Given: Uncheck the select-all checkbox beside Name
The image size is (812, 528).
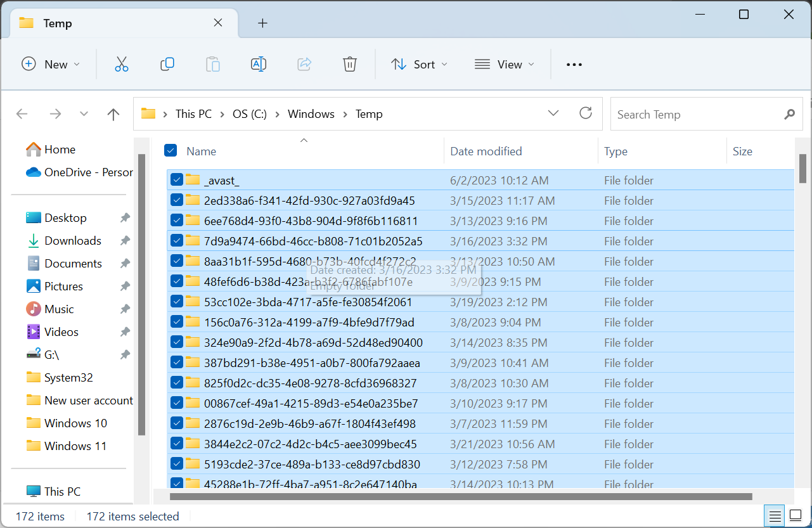Looking at the screenshot, I should coord(171,150).
